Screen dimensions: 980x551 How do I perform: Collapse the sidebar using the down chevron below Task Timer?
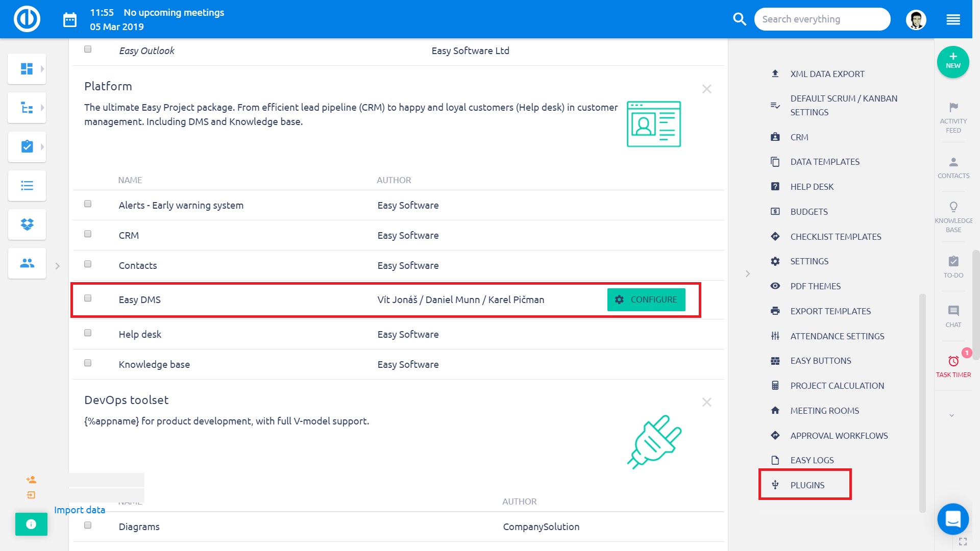point(952,414)
